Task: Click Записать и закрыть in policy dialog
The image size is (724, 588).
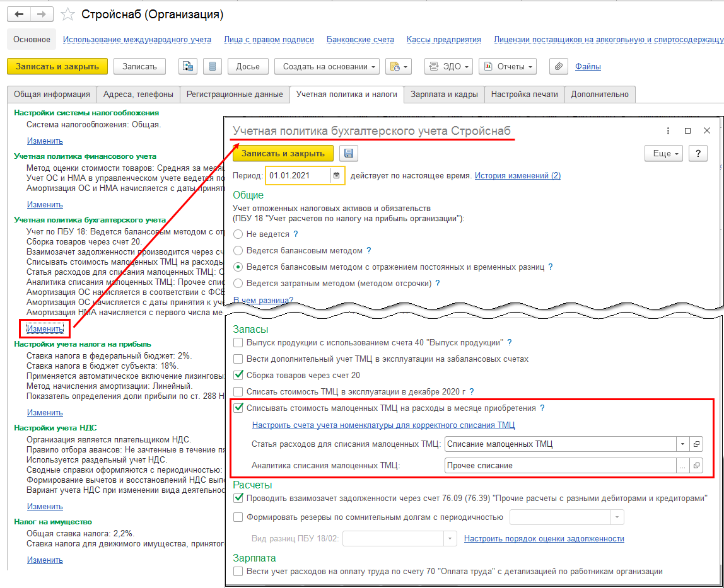Action: [283, 153]
